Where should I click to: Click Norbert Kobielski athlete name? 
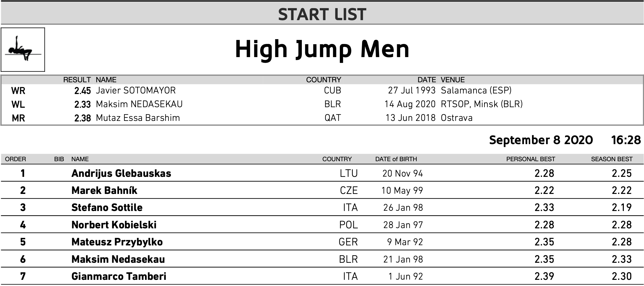(x=114, y=225)
